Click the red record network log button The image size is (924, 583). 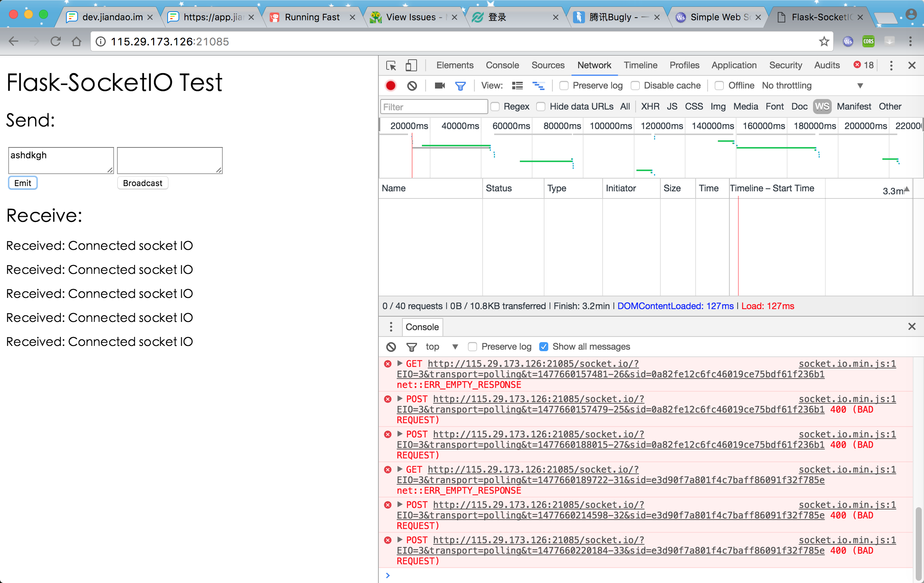tap(391, 86)
